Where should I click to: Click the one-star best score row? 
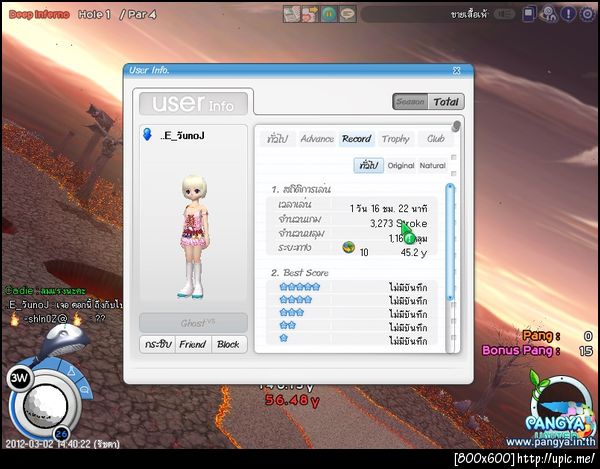click(x=352, y=340)
